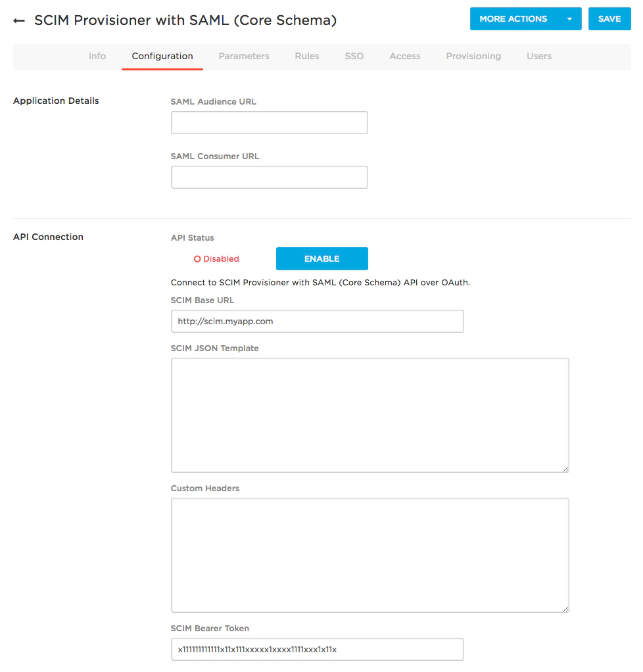Select the Parameters tab

(244, 56)
